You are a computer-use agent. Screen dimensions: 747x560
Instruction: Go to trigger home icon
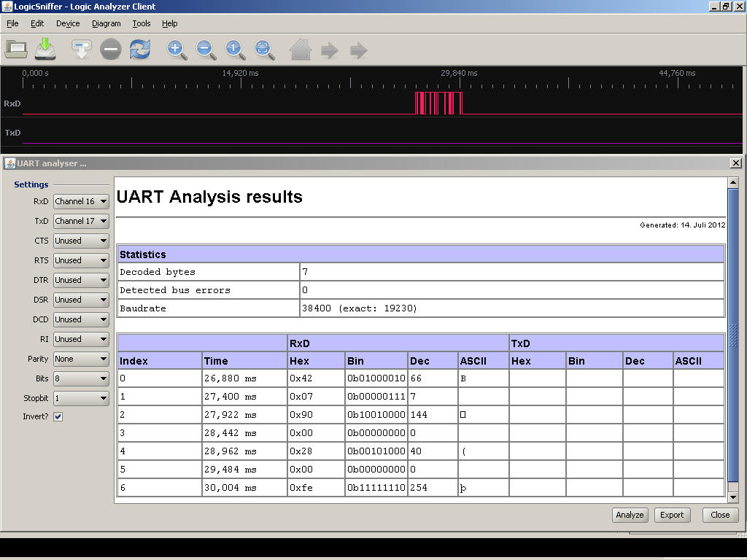301,49
